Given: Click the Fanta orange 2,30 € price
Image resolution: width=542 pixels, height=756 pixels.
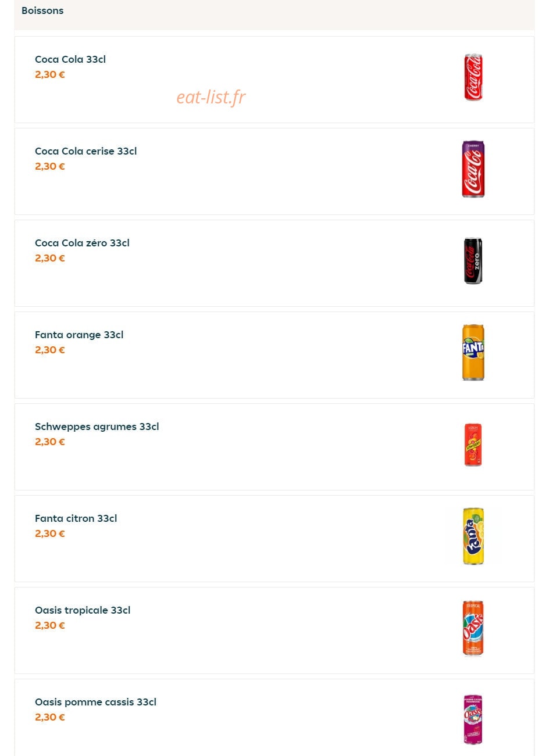Looking at the screenshot, I should coord(50,350).
